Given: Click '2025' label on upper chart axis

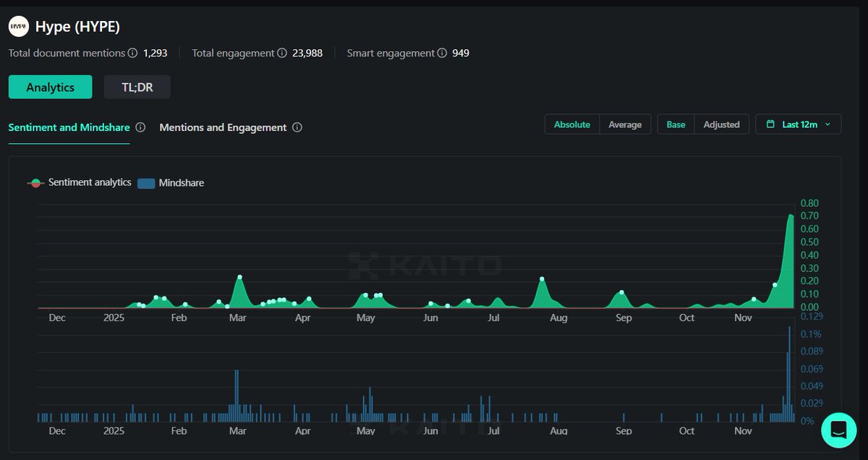Looking at the screenshot, I should click(x=114, y=318).
